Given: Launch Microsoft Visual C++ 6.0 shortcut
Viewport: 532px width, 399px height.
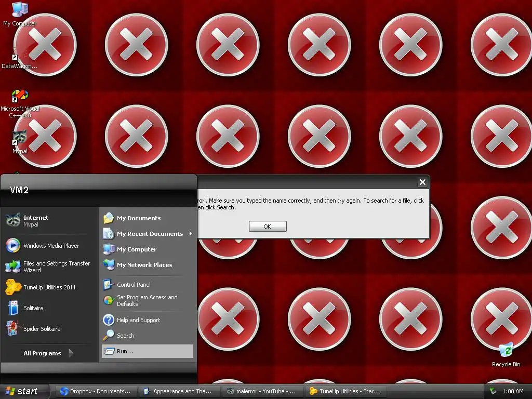Looking at the screenshot, I should click(x=20, y=103).
